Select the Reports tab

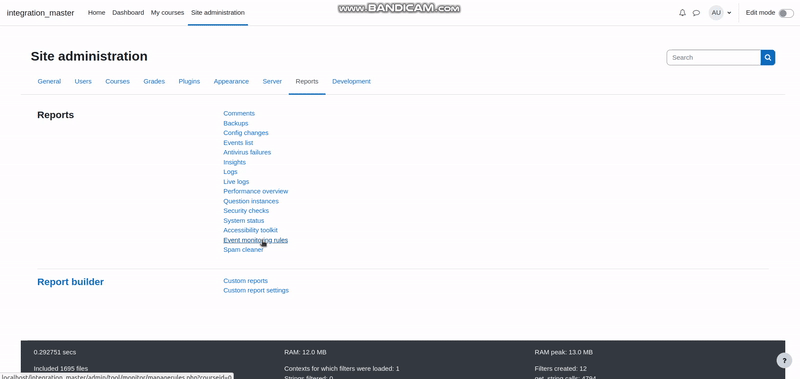coord(307,82)
